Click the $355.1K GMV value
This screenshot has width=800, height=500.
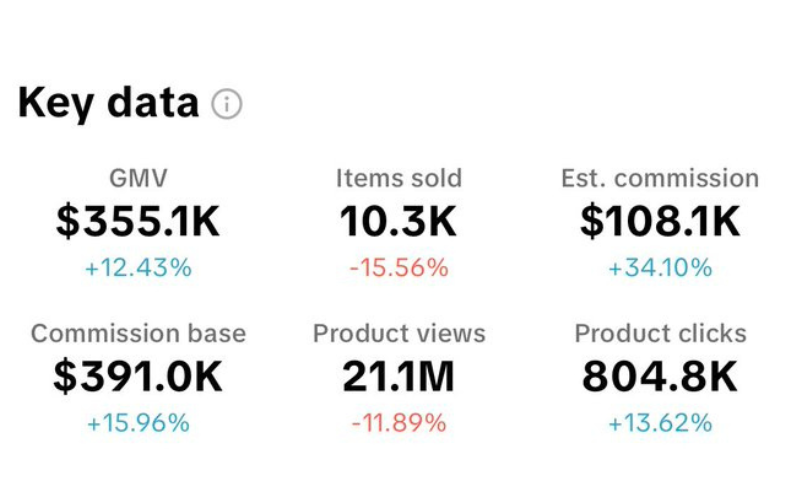tap(138, 221)
